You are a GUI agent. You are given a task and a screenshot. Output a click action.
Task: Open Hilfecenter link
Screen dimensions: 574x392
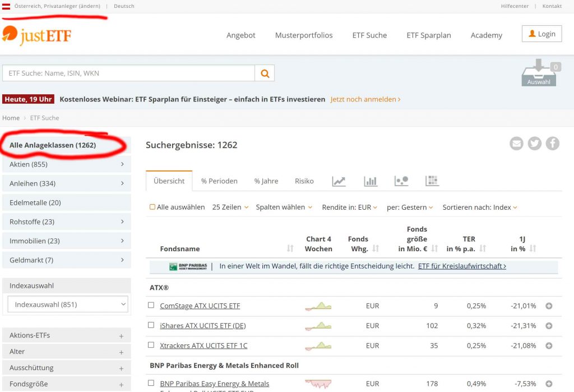515,6
